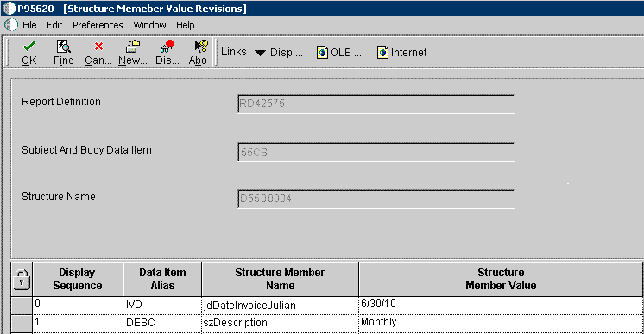
Task: Click the IVD alias cell
Action: pos(162,306)
